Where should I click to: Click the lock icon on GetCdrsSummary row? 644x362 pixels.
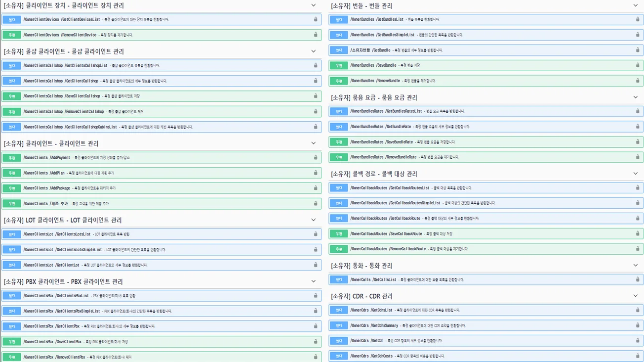[638, 325]
